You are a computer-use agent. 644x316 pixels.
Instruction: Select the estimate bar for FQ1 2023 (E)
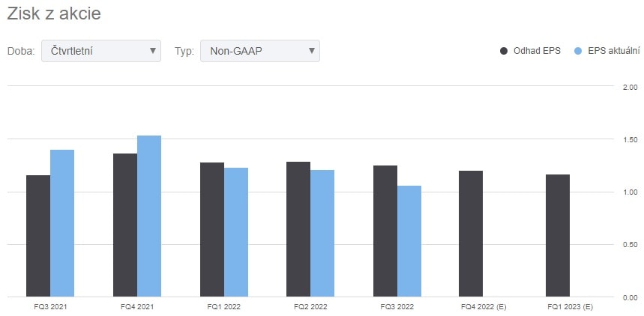pyautogui.click(x=558, y=235)
